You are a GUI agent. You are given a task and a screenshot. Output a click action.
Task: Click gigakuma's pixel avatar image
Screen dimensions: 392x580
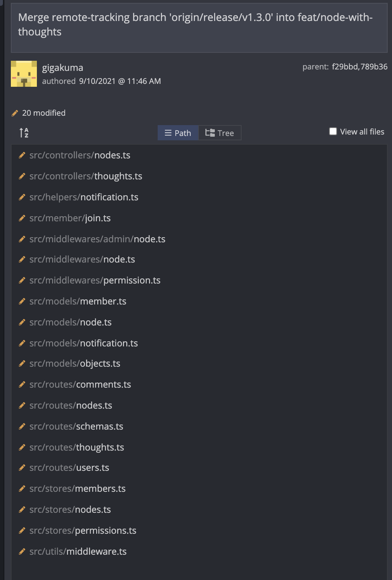[x=24, y=74]
